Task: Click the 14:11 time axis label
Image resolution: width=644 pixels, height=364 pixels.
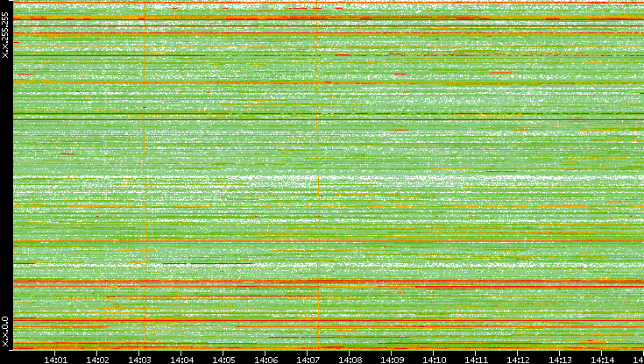Action: (476, 360)
